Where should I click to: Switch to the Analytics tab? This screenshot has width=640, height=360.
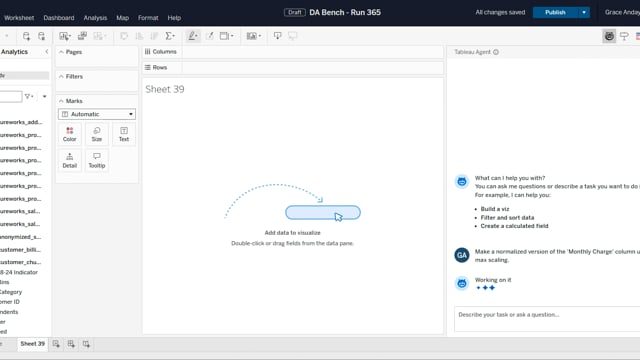tap(14, 52)
